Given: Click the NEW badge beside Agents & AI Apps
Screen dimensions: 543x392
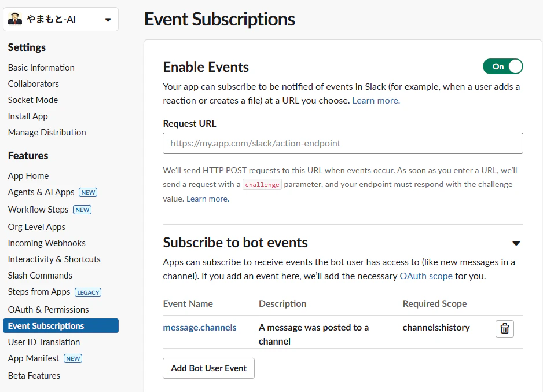Looking at the screenshot, I should pyautogui.click(x=88, y=192).
